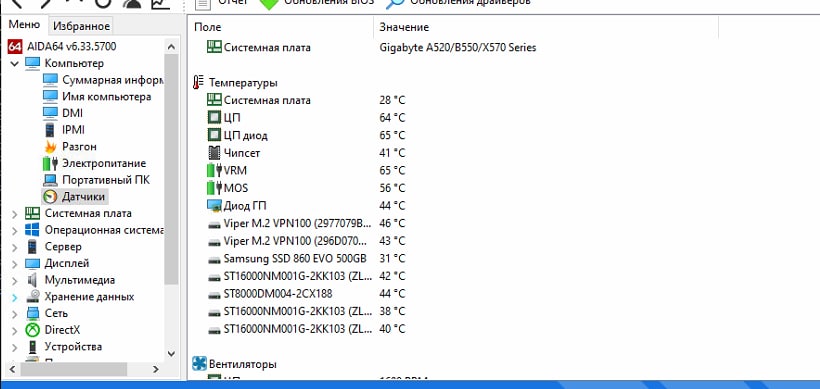Select Viper M.2 VPN100 (2977079B) row
Image resolution: width=820 pixels, height=389 pixels.
pyautogui.click(x=306, y=223)
